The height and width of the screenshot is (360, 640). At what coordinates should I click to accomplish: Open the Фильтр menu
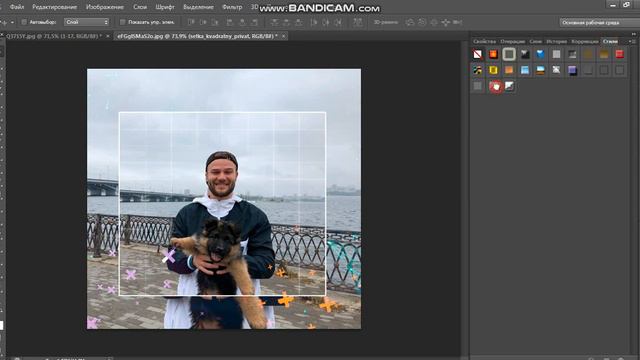[x=232, y=7]
